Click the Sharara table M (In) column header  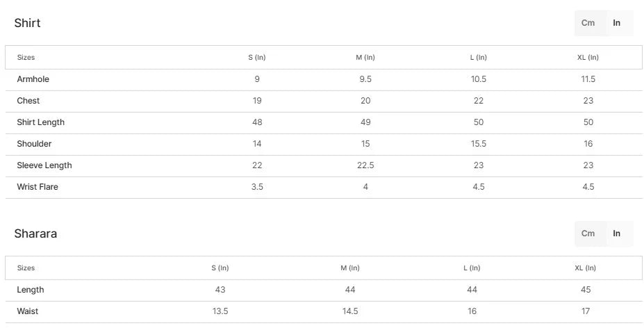tap(350, 268)
